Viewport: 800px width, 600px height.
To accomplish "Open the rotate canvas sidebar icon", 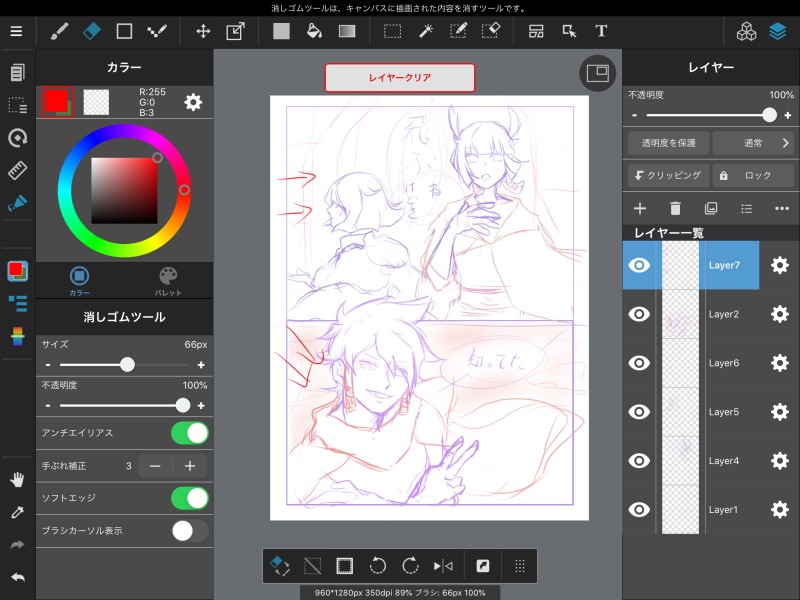I will (17, 138).
